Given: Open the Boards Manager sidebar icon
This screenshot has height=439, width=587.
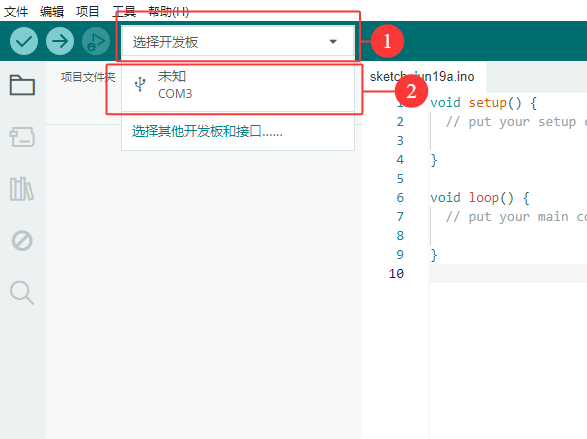Looking at the screenshot, I should pyautogui.click(x=22, y=137).
